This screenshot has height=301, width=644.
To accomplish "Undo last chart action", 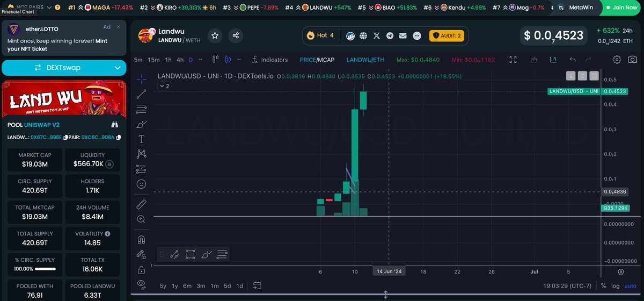I will [x=573, y=60].
